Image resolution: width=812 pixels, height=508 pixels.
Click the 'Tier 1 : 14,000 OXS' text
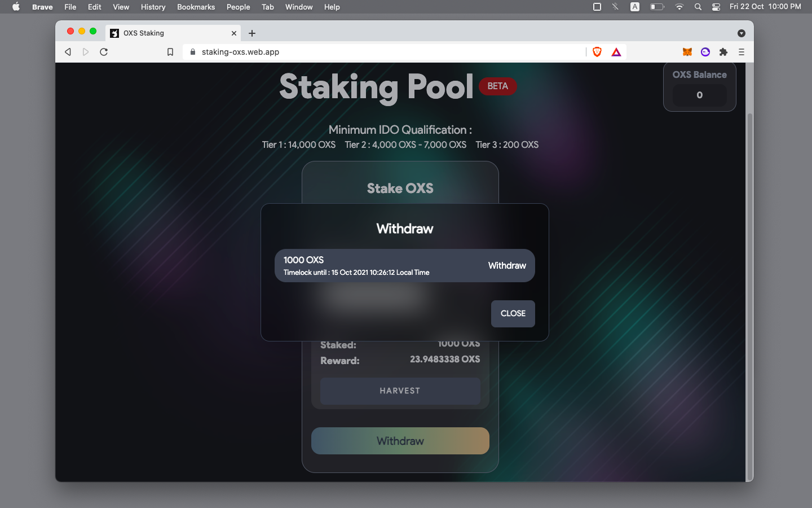299,145
